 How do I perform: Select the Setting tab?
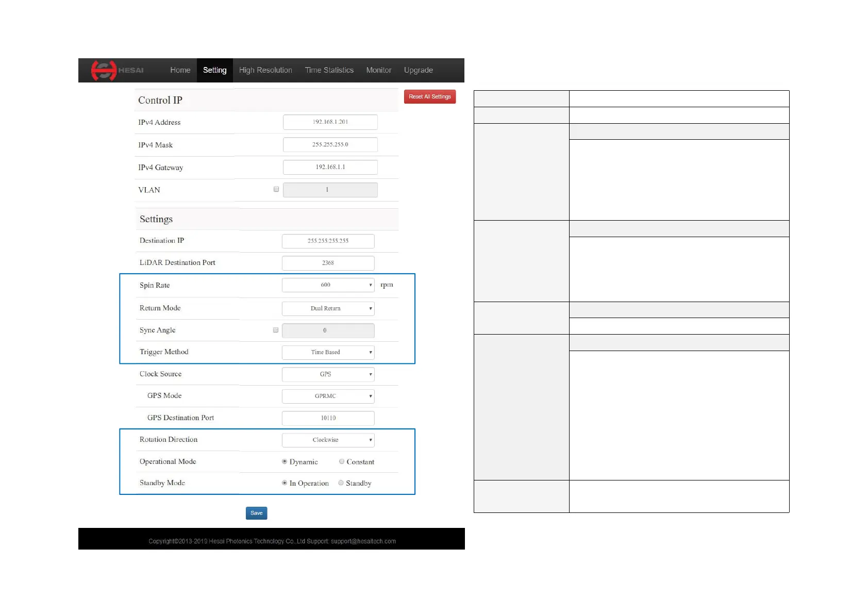215,70
